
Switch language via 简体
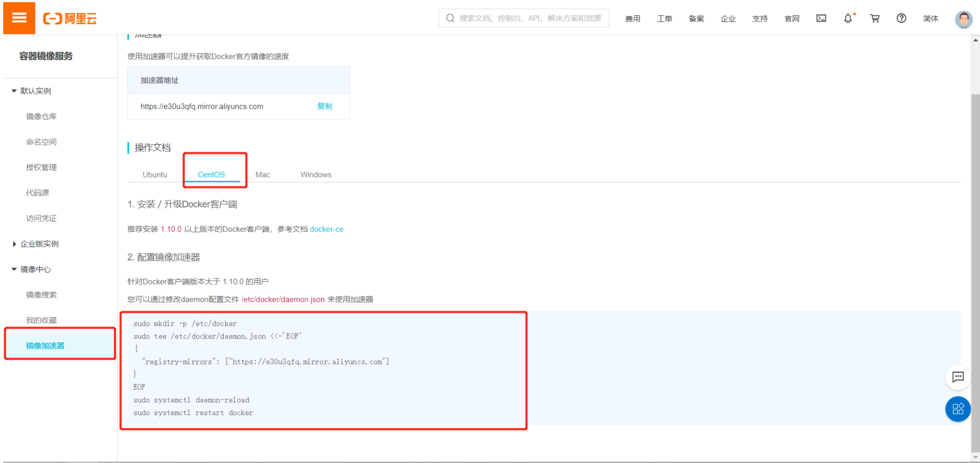click(931, 19)
